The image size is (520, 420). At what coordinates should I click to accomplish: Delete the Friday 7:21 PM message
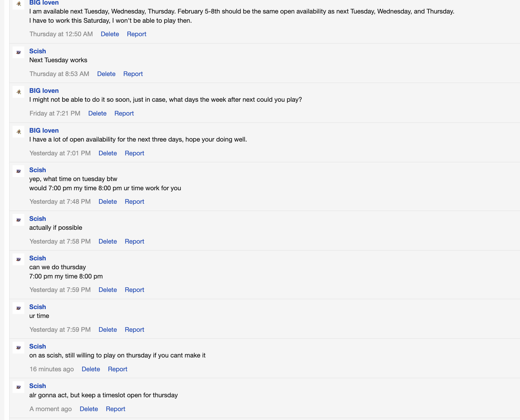[x=97, y=114]
